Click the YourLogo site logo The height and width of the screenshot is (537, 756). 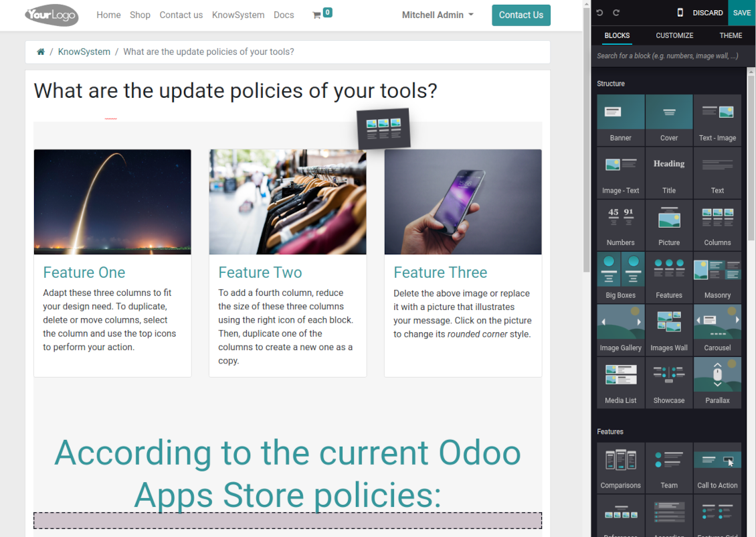click(52, 15)
